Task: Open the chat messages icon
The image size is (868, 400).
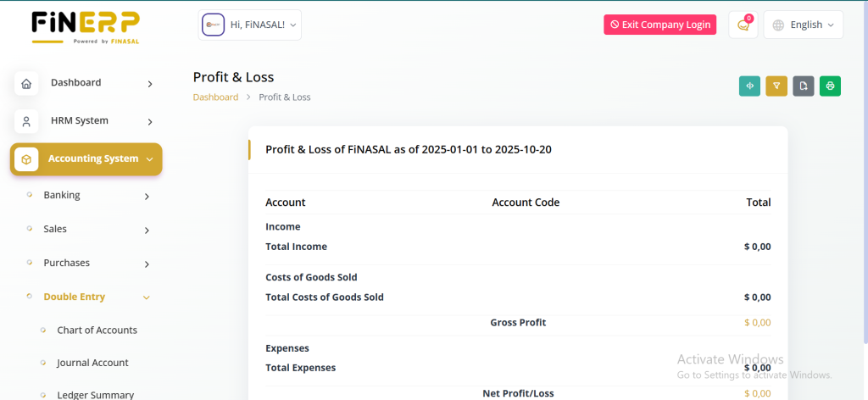Action: 743,25
